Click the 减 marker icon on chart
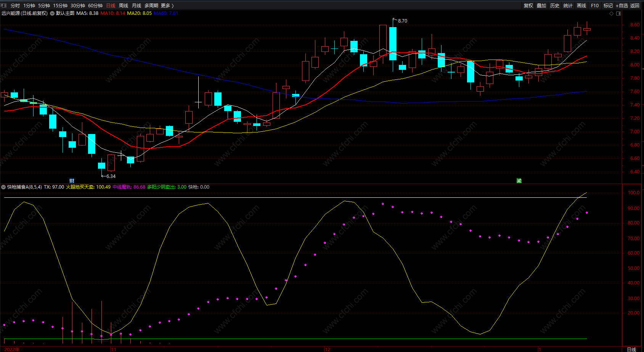This screenshot has width=644, height=352. tap(519, 181)
